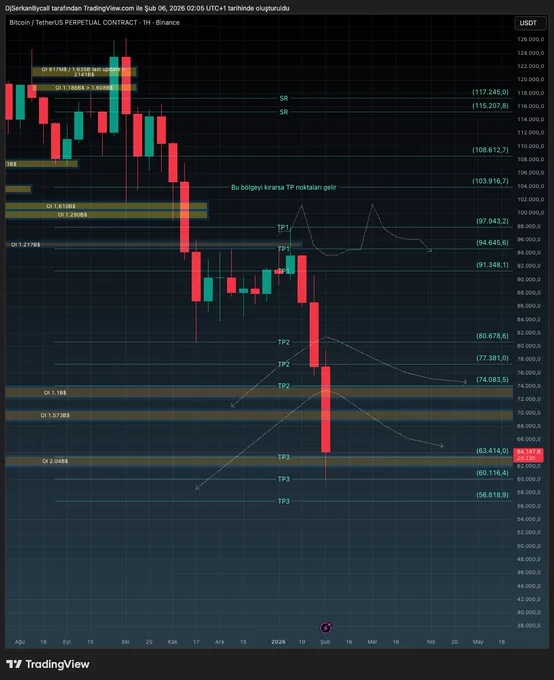Image resolution: width=554 pixels, height=680 pixels.
Task: Click the 'May' date on time axis
Action: tap(478, 642)
